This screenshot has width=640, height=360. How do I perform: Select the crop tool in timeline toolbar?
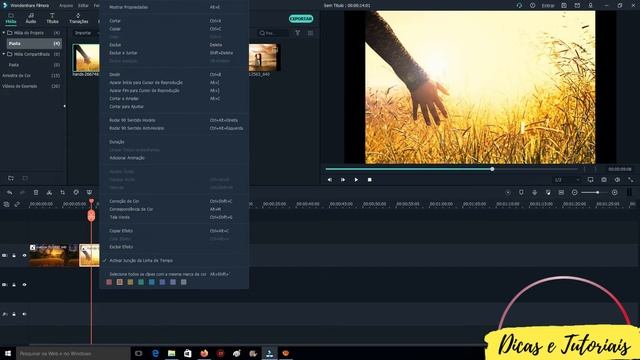(x=62, y=192)
